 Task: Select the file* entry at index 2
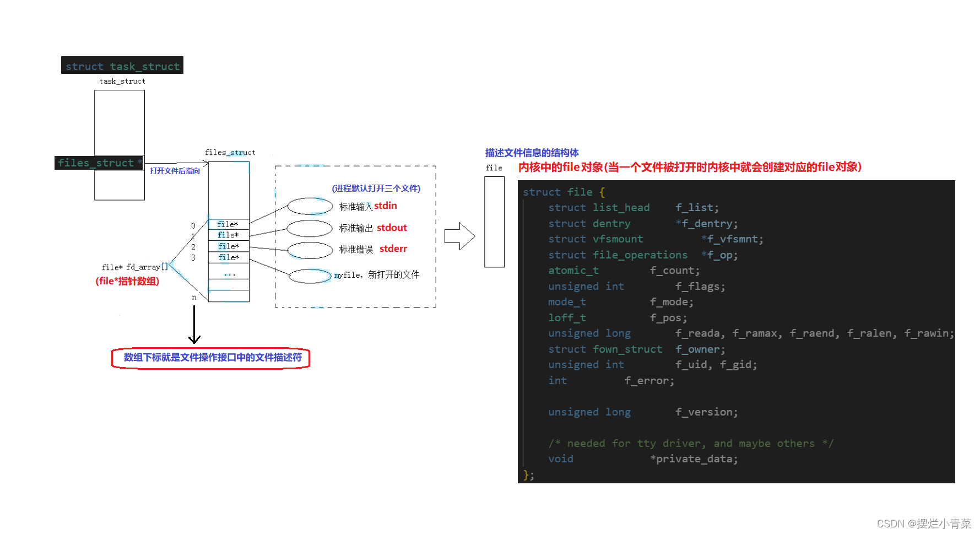click(x=228, y=246)
